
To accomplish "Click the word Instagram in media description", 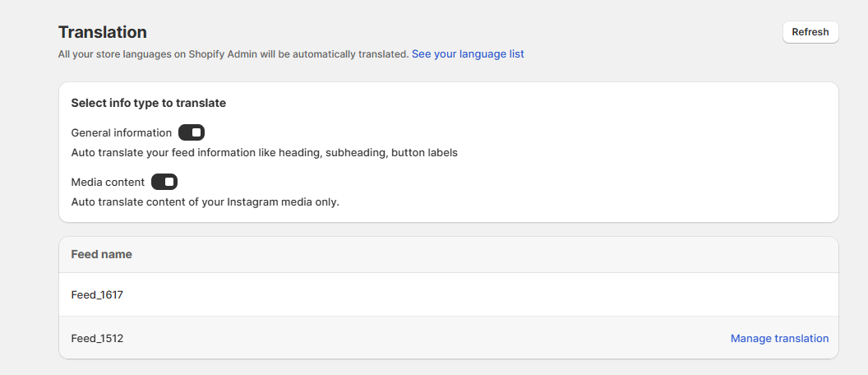I will [250, 202].
